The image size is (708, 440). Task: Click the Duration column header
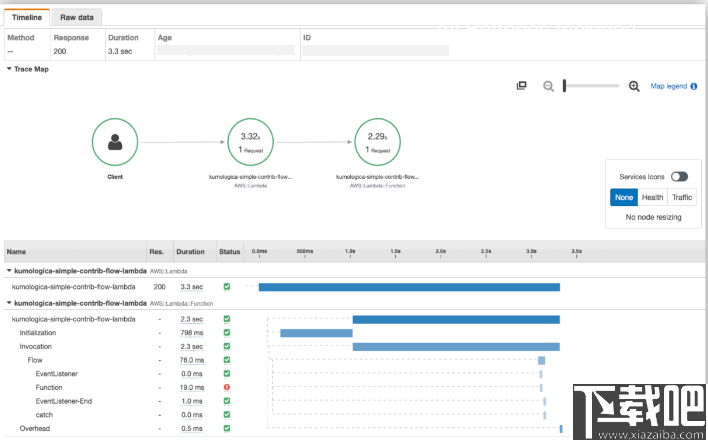(x=190, y=252)
